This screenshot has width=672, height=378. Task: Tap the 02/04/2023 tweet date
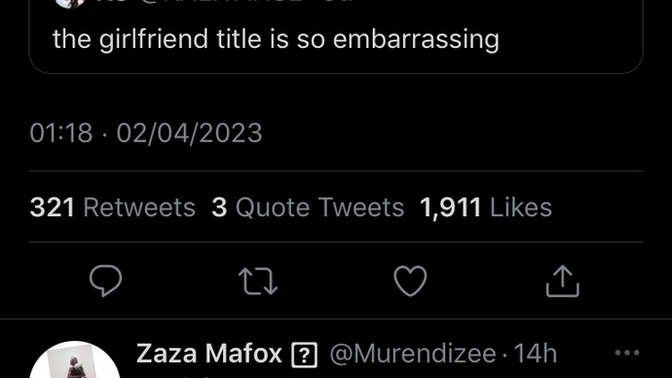(189, 132)
